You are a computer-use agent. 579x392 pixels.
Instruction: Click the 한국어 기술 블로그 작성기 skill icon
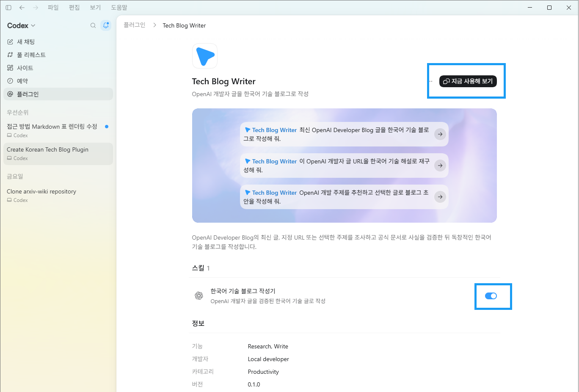(x=199, y=296)
